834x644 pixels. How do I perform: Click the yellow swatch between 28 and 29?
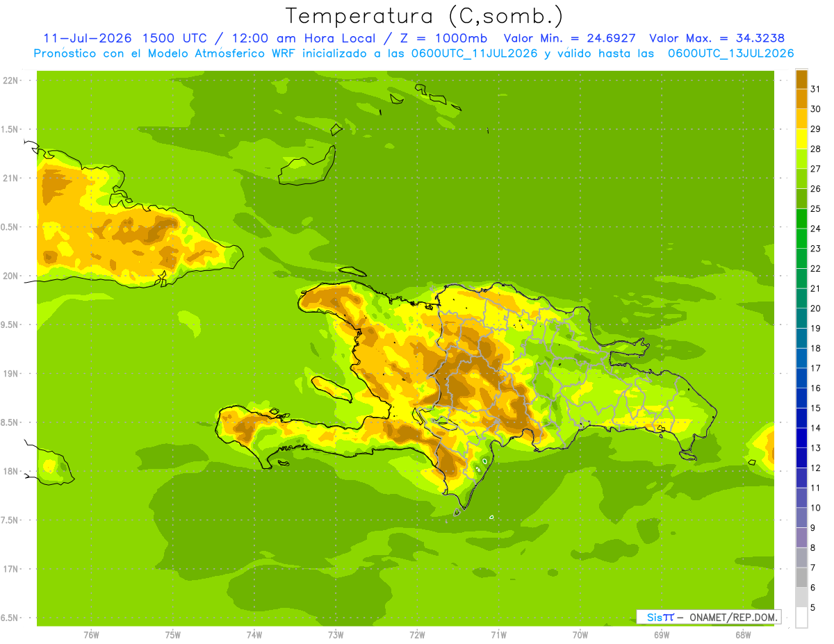801,139
